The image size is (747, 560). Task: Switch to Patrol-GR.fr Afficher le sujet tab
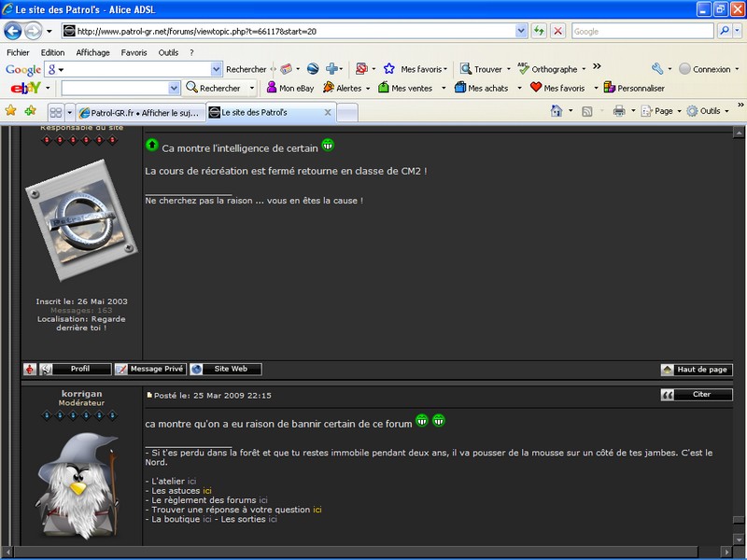coord(141,113)
